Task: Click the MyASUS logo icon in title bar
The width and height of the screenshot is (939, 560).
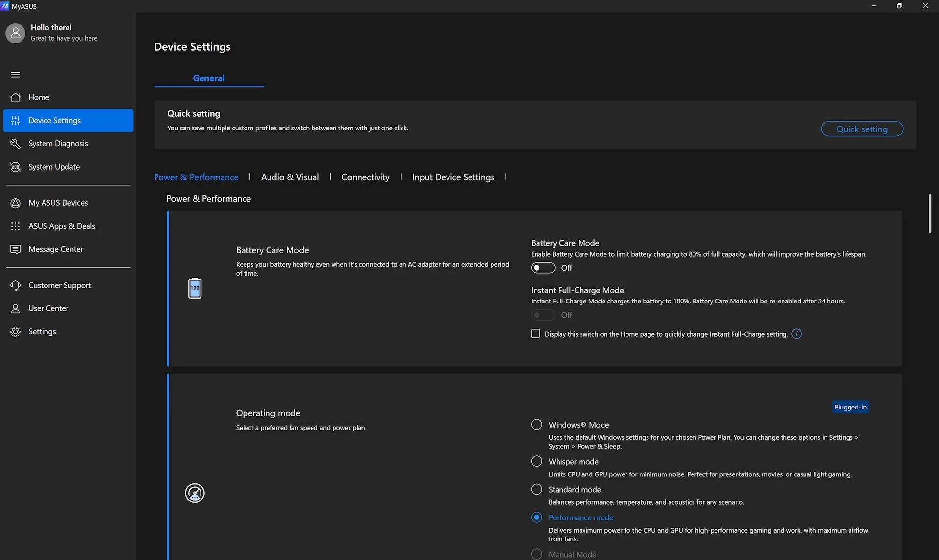Action: [x=5, y=6]
